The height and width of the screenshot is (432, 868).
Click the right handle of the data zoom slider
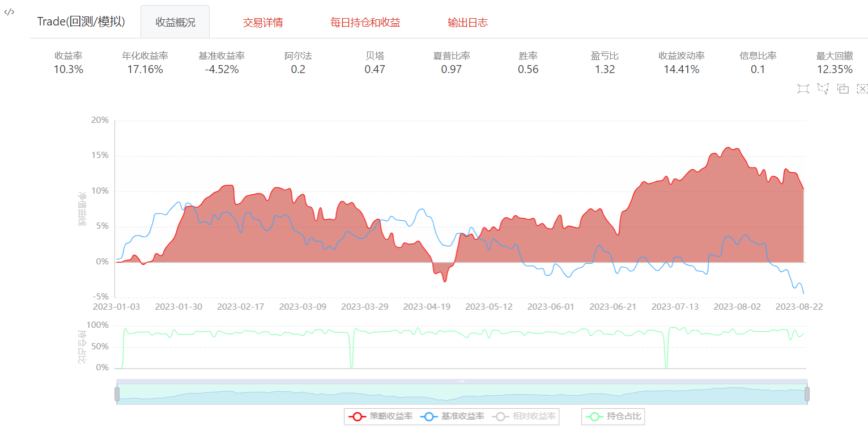coord(807,394)
